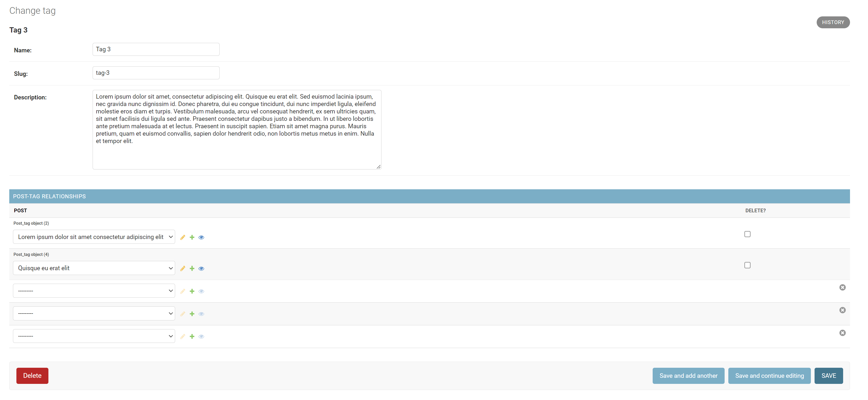Screen dimensions: 868x400
Task: Open the Quisque eu erat elit dropdown
Action: (94, 268)
